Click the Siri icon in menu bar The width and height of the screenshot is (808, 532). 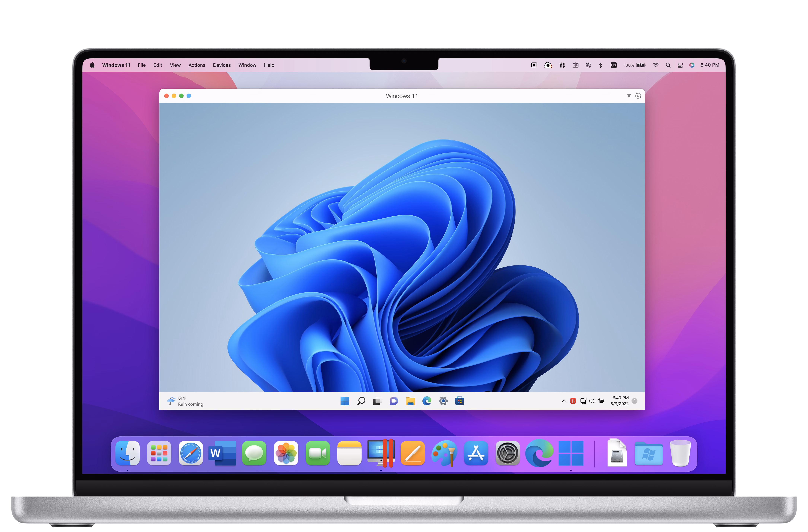point(692,65)
